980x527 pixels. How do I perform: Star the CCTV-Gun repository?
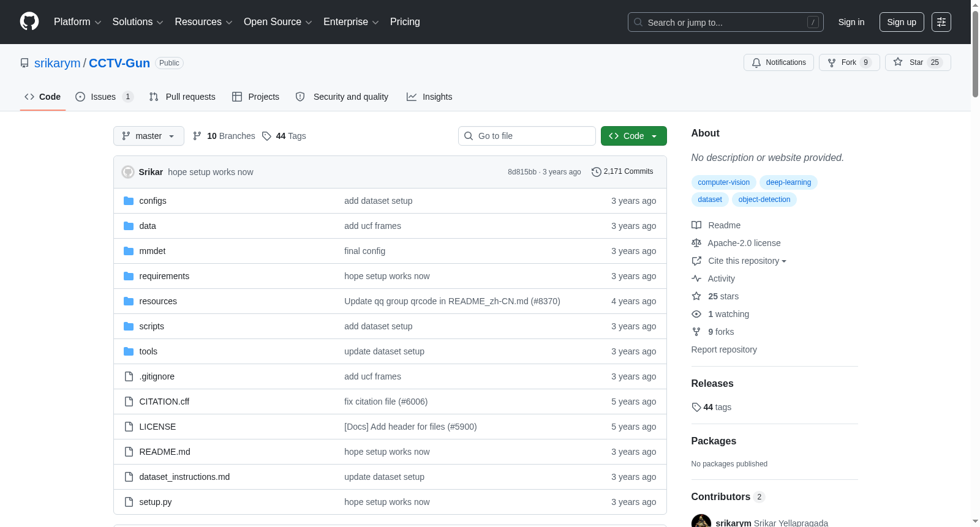[x=918, y=62]
